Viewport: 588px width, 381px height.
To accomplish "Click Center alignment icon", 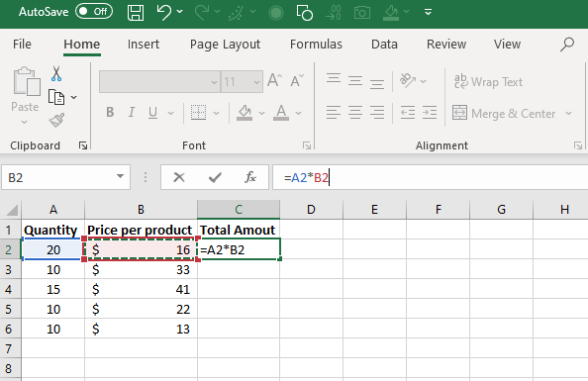I will (355, 113).
